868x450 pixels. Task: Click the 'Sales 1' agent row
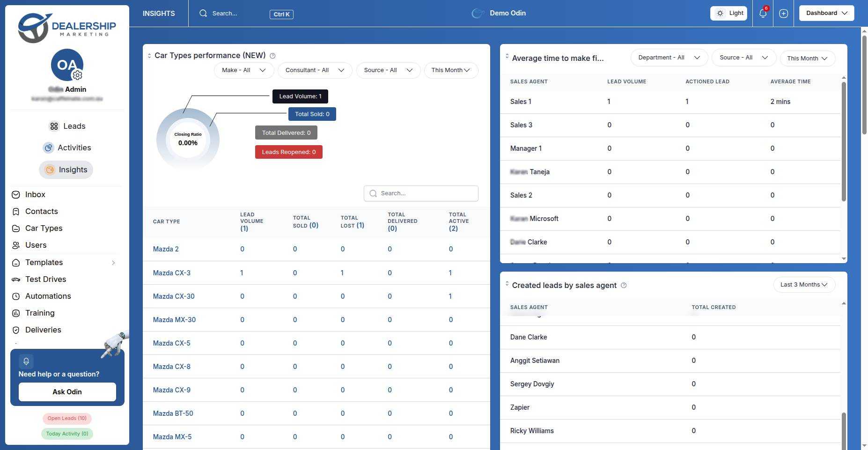click(x=670, y=102)
